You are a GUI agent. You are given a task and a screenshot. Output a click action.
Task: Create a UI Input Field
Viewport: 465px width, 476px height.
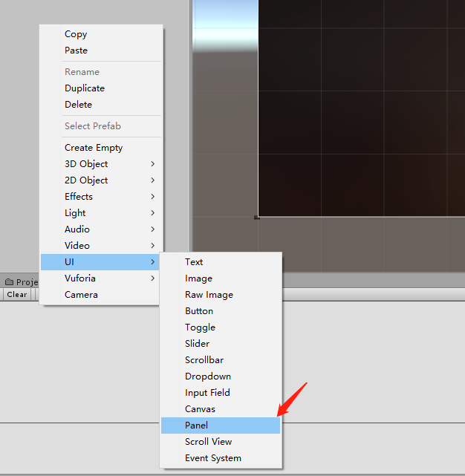(x=221, y=393)
